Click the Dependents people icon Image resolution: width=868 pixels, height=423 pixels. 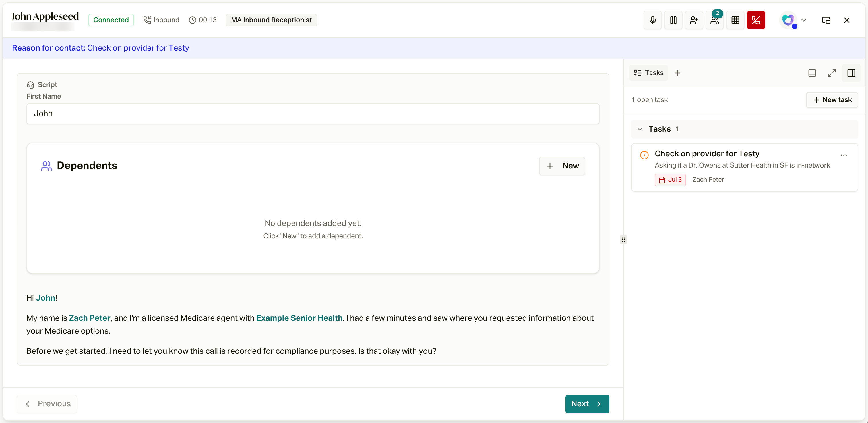pyautogui.click(x=46, y=166)
